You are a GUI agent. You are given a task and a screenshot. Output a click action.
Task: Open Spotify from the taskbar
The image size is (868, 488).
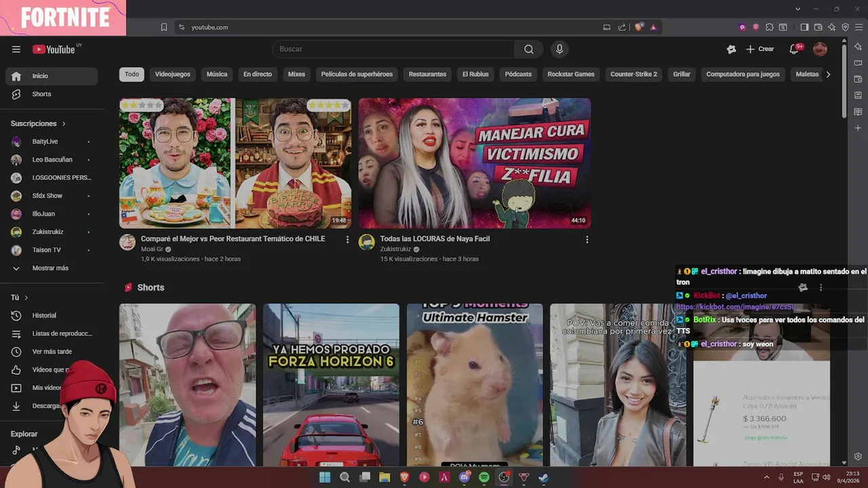pos(484,477)
